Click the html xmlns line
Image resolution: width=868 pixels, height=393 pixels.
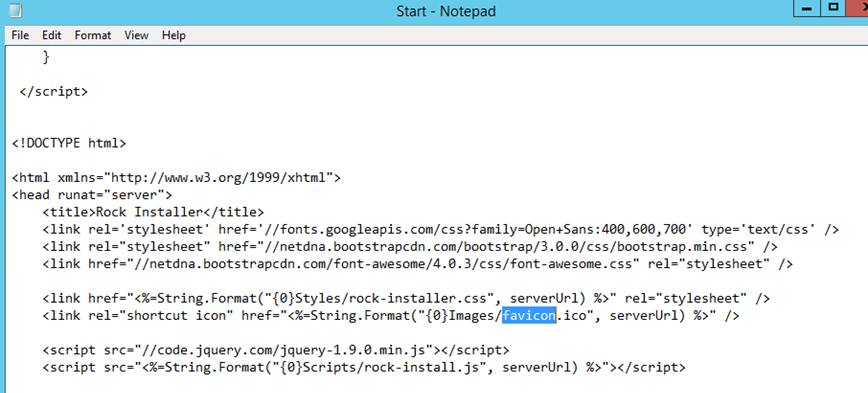pos(176,178)
